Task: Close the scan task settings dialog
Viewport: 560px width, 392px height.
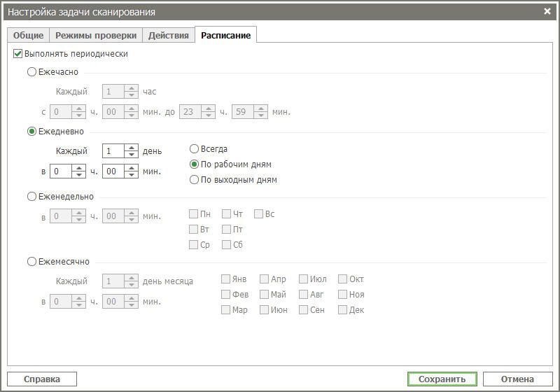Action: pyautogui.click(x=547, y=11)
